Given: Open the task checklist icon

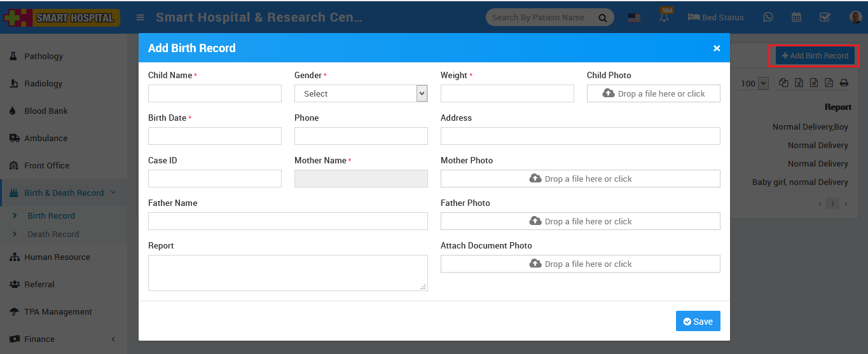Looking at the screenshot, I should (825, 17).
